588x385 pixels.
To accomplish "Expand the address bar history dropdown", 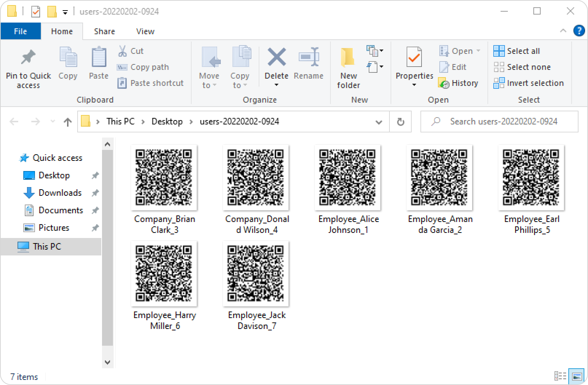I will coord(379,122).
